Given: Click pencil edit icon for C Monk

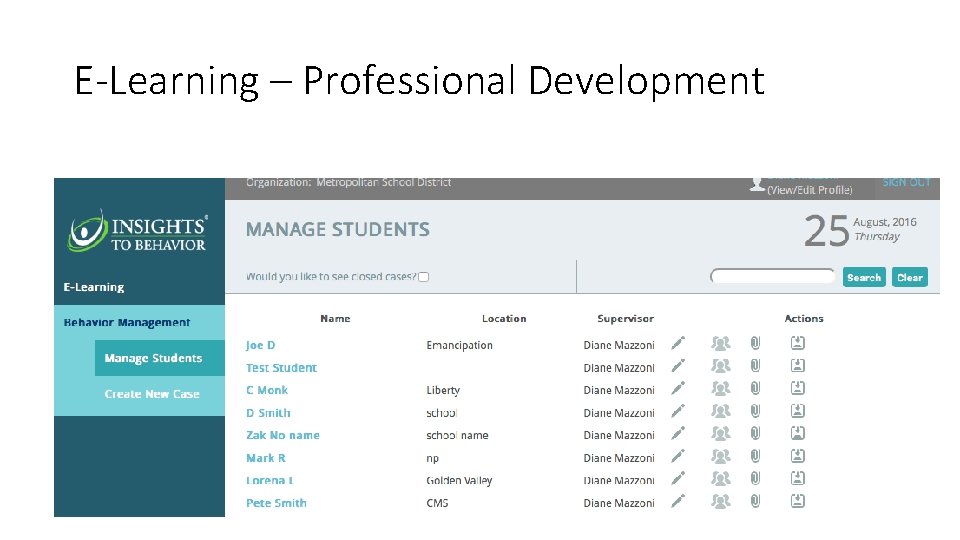Looking at the screenshot, I should pyautogui.click(x=678, y=388).
